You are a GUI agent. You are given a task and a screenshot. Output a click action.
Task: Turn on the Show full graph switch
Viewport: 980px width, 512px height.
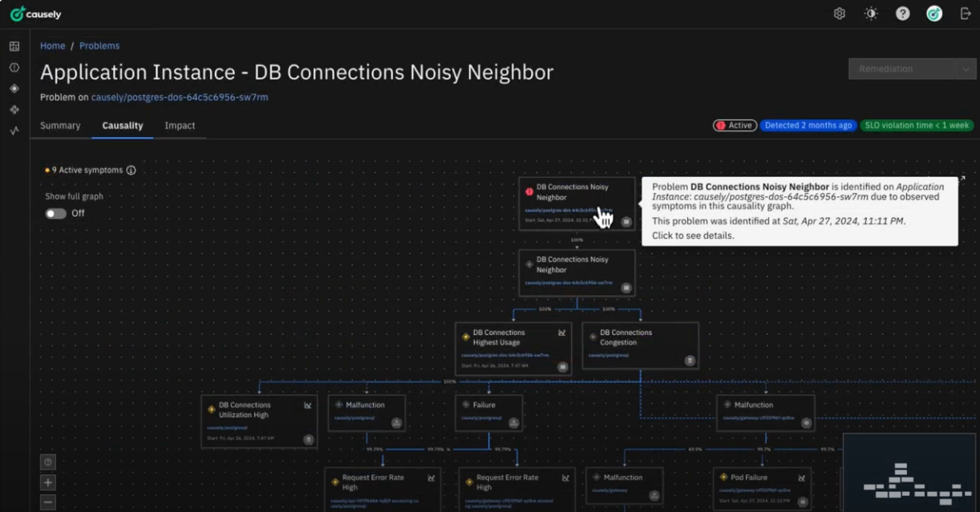(x=56, y=213)
